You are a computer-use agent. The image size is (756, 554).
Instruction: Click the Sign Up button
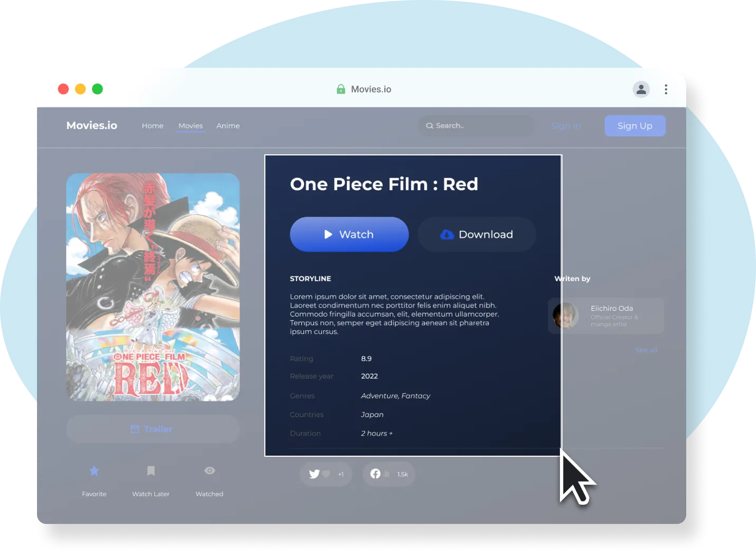point(635,126)
